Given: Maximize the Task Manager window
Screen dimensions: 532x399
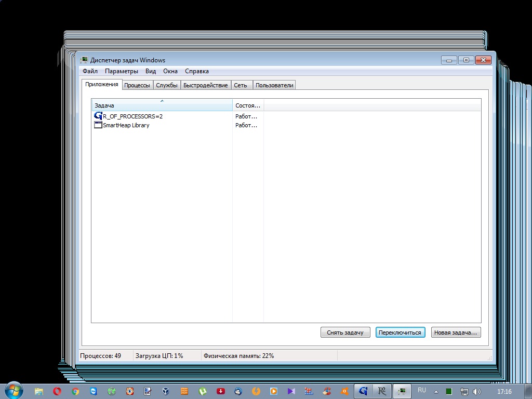Looking at the screenshot, I should [466, 60].
